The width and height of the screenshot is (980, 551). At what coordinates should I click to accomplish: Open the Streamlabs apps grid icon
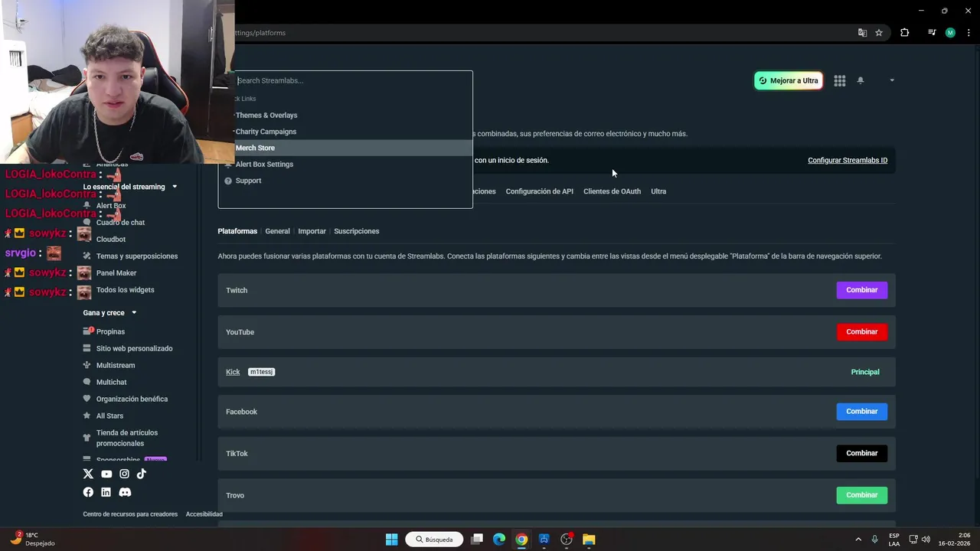tap(840, 80)
